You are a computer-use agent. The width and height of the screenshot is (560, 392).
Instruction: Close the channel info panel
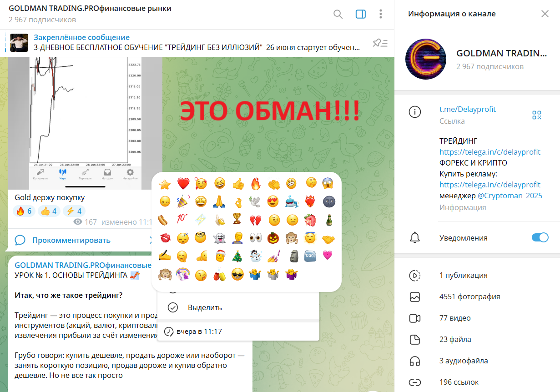[545, 14]
